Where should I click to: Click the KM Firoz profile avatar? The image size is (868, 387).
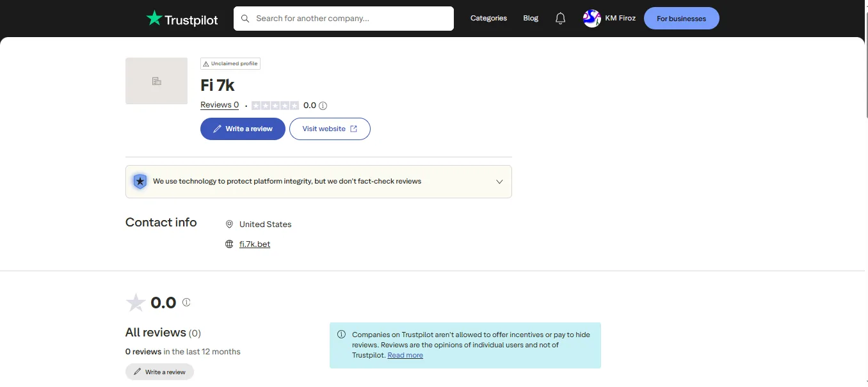(x=591, y=19)
